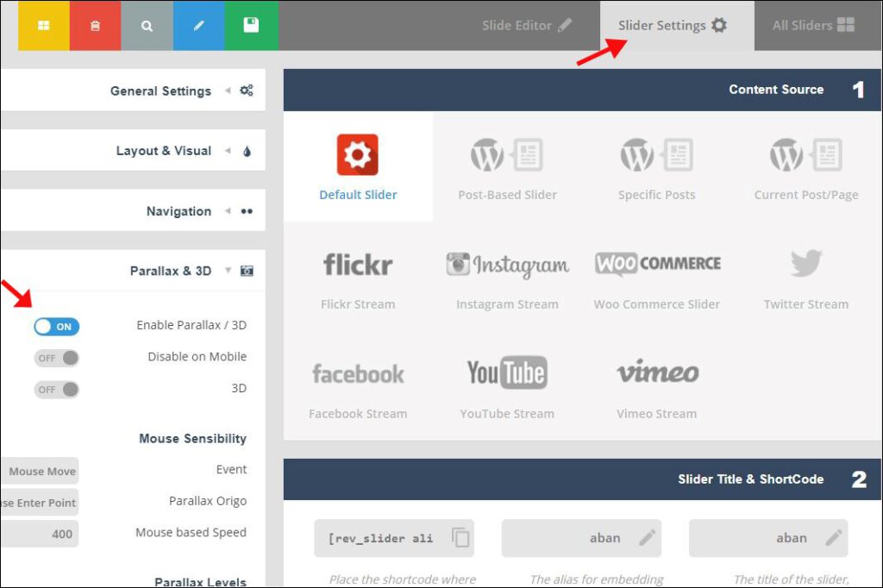This screenshot has height=588, width=883.
Task: Click the pencil icon in alias field
Action: tap(647, 538)
